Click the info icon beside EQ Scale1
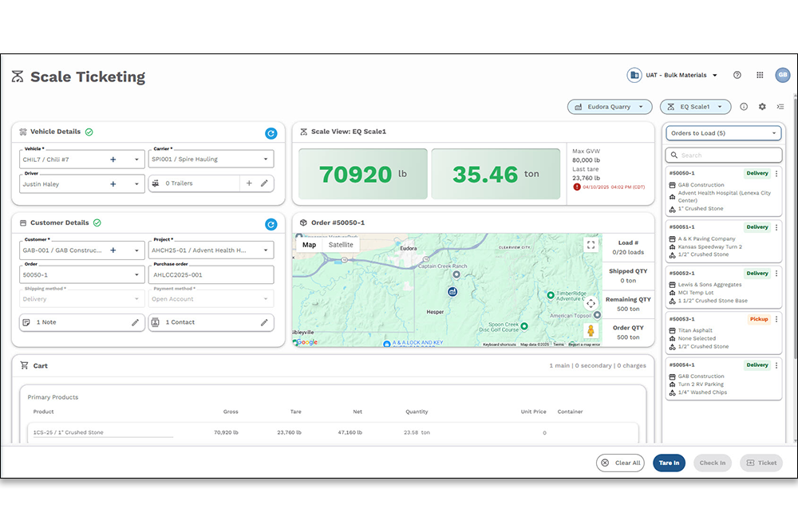The image size is (798, 532). [x=744, y=107]
